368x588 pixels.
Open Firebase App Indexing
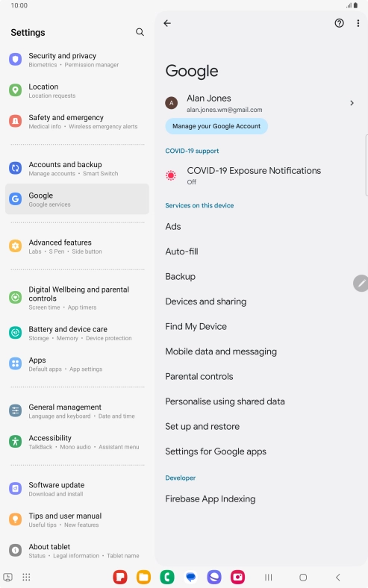pos(210,498)
